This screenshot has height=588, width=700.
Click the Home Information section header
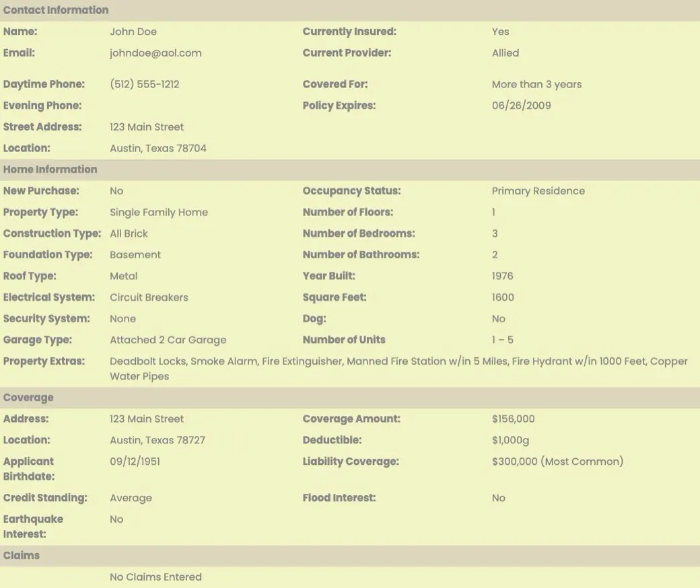tap(350, 170)
